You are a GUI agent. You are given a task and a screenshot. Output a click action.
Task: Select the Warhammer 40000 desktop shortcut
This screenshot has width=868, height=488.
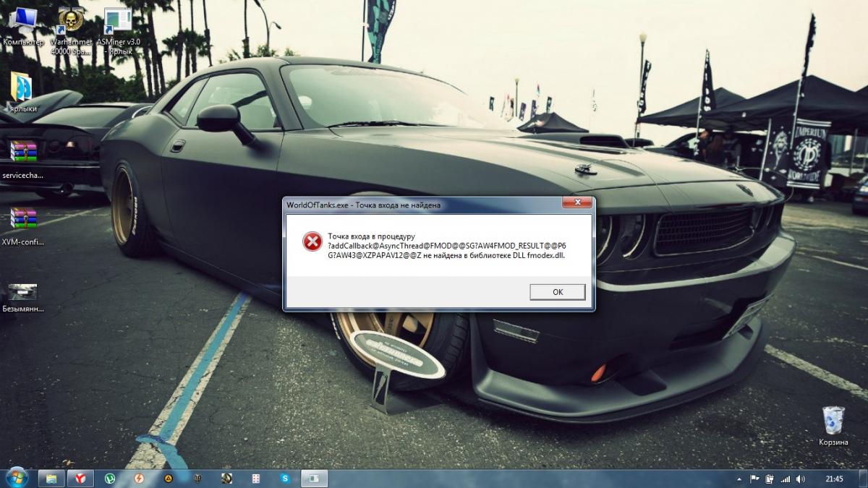70,20
